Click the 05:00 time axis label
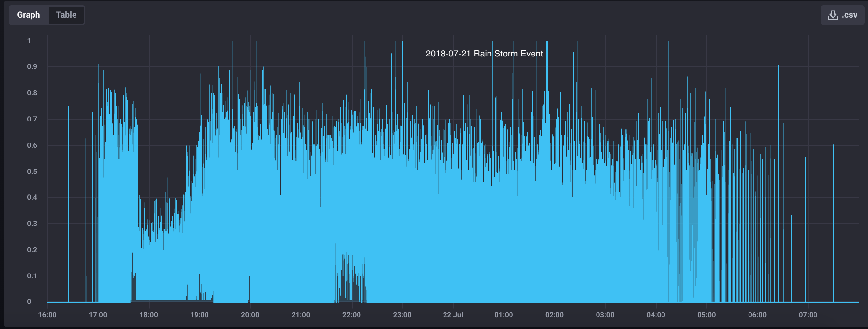The height and width of the screenshot is (329, 868). click(706, 315)
